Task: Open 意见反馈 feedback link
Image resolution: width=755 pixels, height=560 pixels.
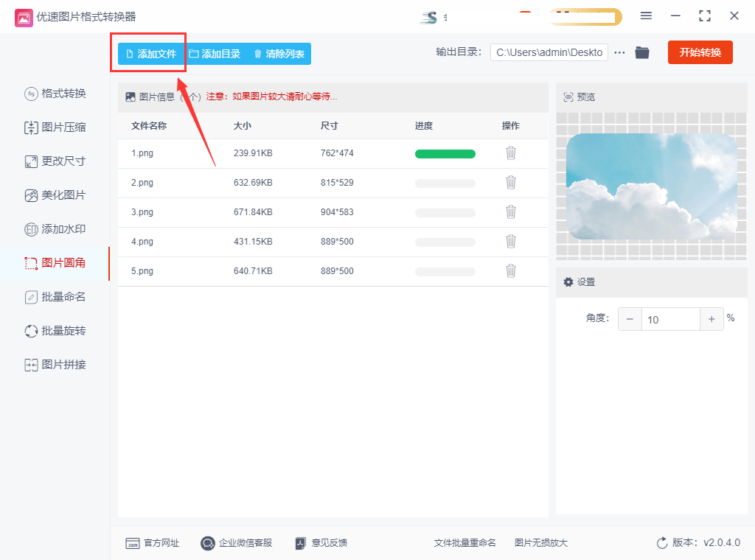Action: 321,543
